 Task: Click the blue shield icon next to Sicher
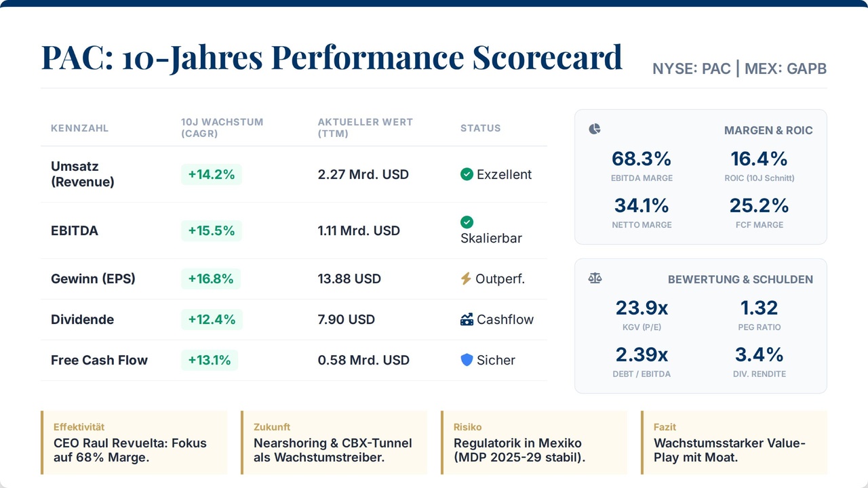click(x=467, y=360)
